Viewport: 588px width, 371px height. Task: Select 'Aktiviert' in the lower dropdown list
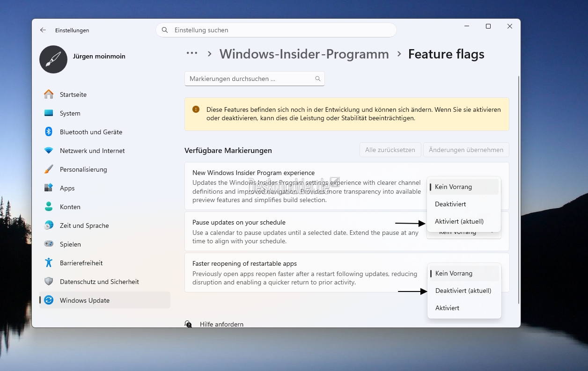447,308
